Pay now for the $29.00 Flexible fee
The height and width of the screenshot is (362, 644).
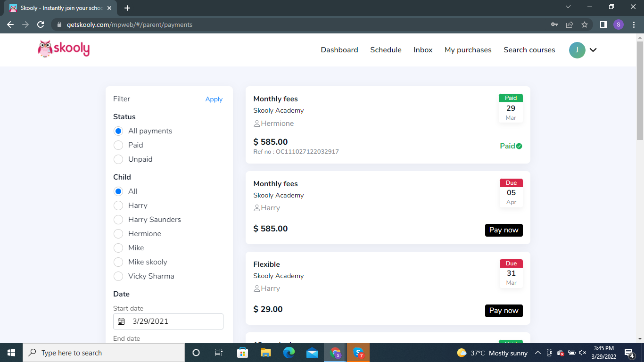504,311
